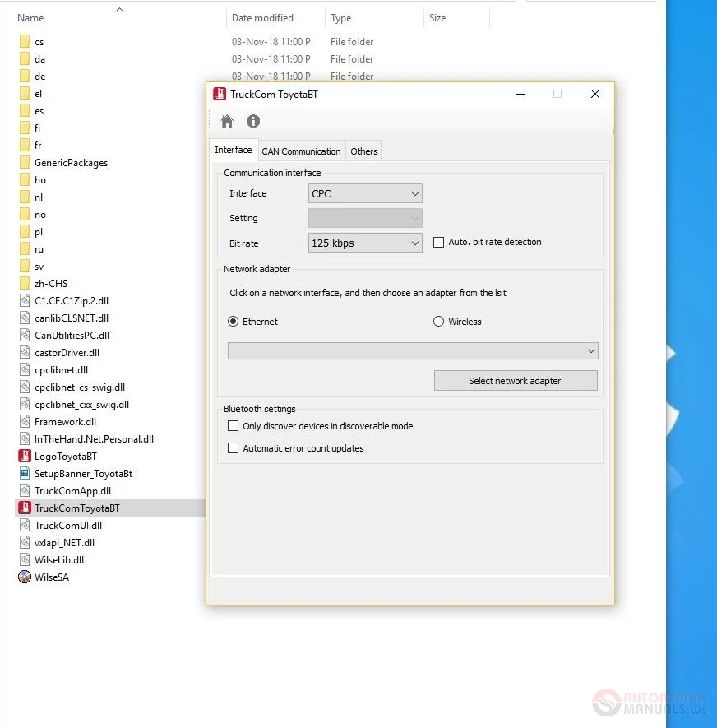
Task: Open the Interface CPC dropdown
Action: [365, 193]
